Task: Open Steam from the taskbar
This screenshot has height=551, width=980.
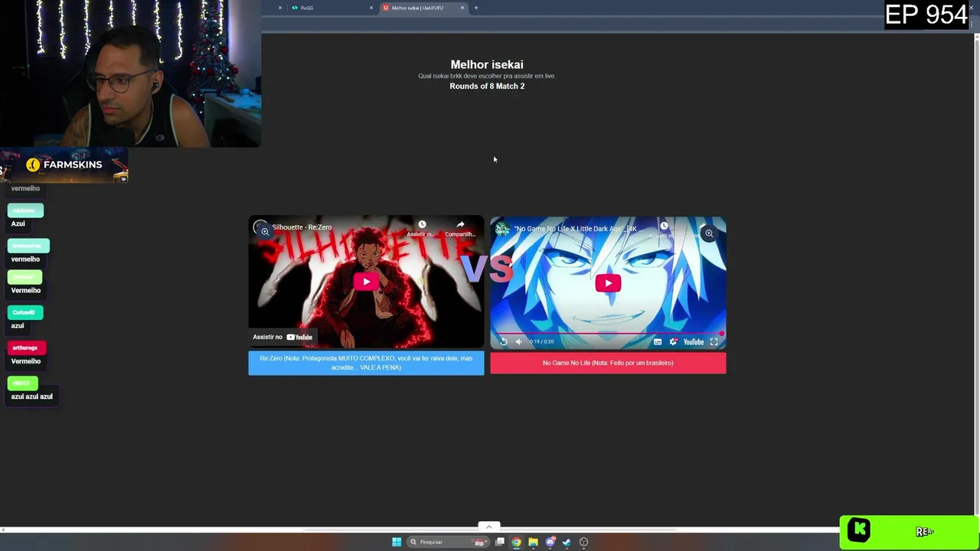Action: pos(567,542)
